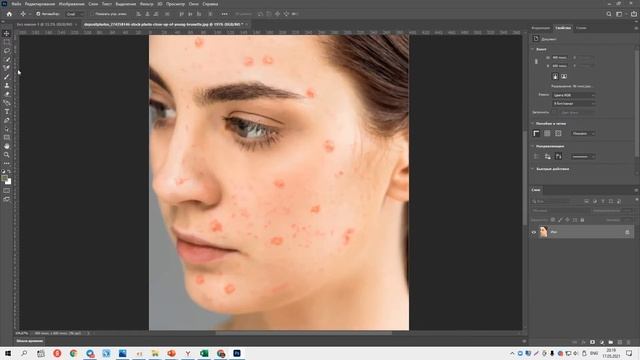
Task: Open the workspace switcher icon
Action: coord(620,14)
